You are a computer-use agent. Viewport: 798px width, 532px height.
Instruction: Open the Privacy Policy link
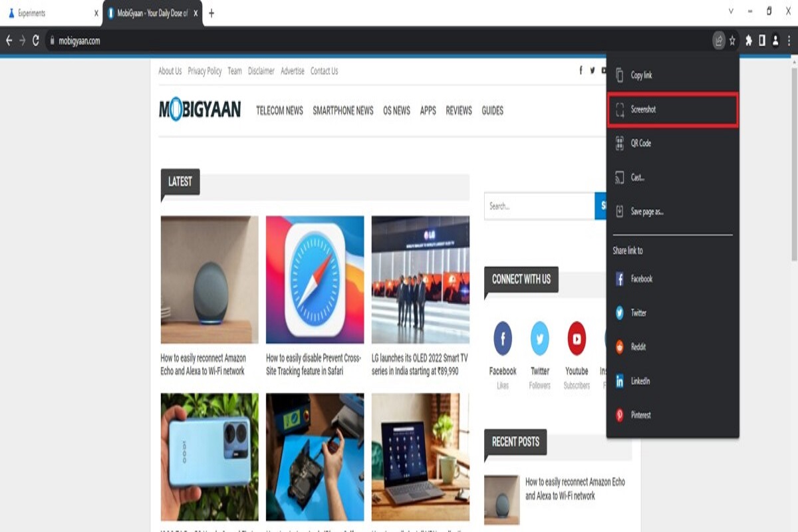click(x=205, y=71)
